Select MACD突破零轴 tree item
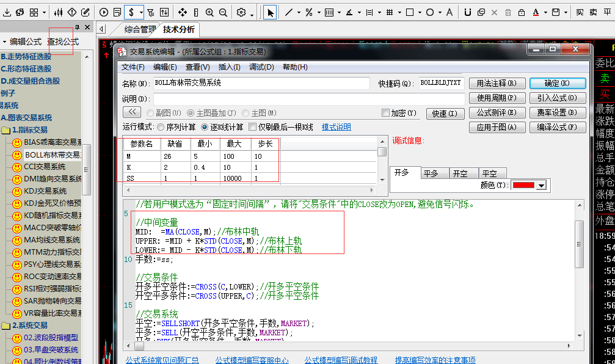The image size is (615, 364). point(53,227)
